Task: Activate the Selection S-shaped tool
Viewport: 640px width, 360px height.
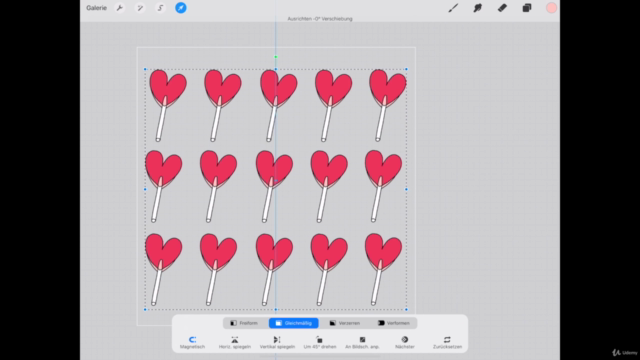Action: [x=160, y=8]
